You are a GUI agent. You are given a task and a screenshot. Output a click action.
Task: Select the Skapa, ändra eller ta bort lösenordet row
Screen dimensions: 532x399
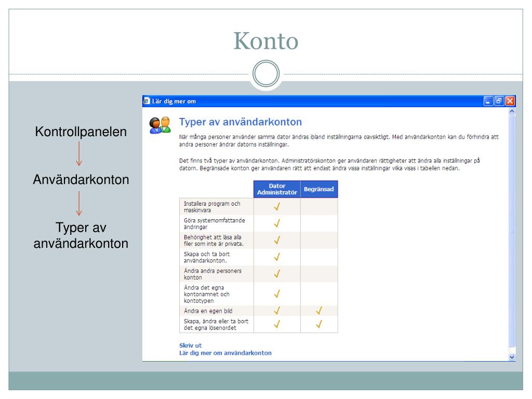click(x=259, y=324)
